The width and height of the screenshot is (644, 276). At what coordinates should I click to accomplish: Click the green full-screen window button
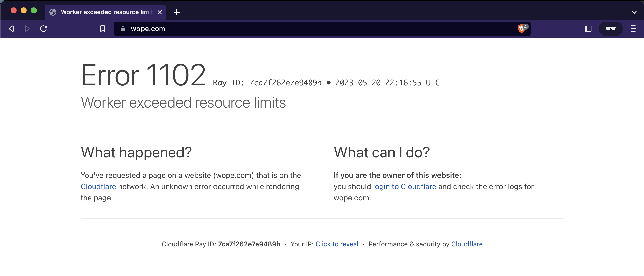(x=34, y=10)
